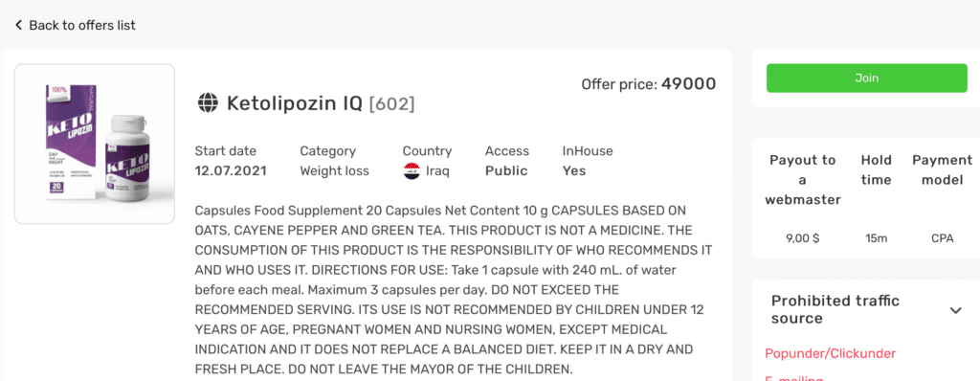Click the globe icon beside Ketolipozin IQ
The width and height of the screenshot is (980, 381).
[207, 102]
